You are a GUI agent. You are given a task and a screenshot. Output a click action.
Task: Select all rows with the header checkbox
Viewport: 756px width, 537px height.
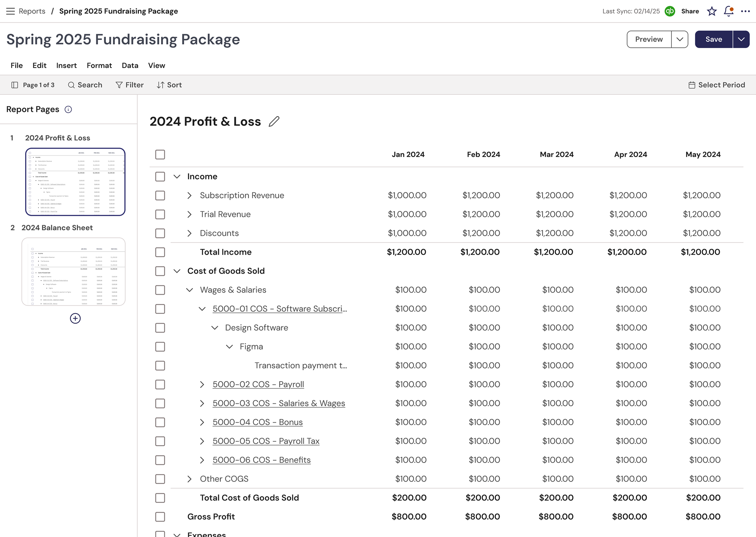(160, 154)
